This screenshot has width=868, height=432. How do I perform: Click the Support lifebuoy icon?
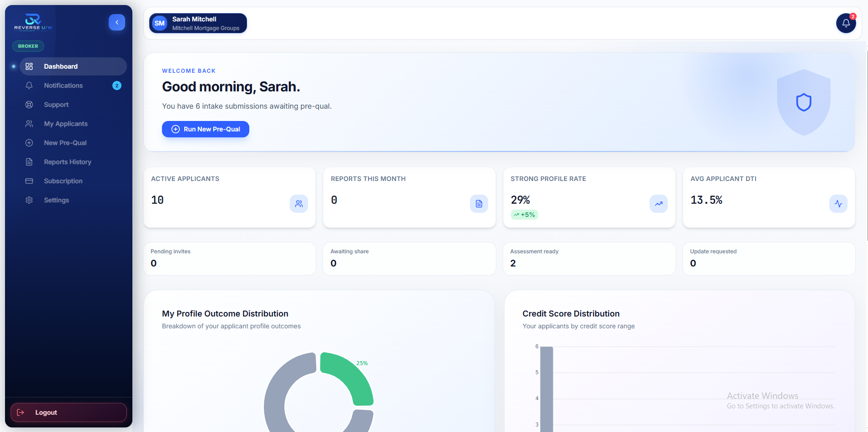click(x=29, y=105)
